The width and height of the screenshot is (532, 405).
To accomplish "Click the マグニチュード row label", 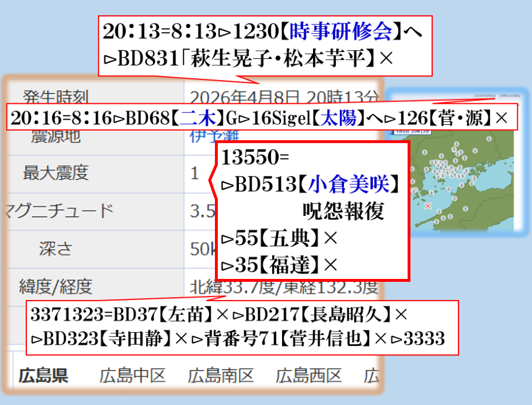I will [56, 211].
